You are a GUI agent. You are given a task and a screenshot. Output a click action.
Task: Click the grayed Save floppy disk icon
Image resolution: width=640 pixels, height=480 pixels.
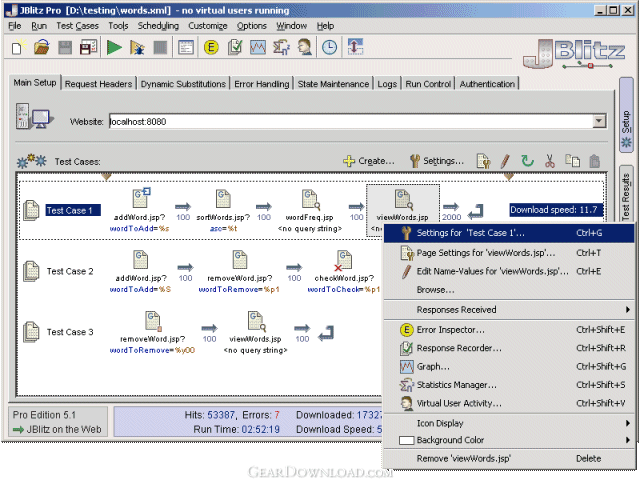(x=65, y=48)
